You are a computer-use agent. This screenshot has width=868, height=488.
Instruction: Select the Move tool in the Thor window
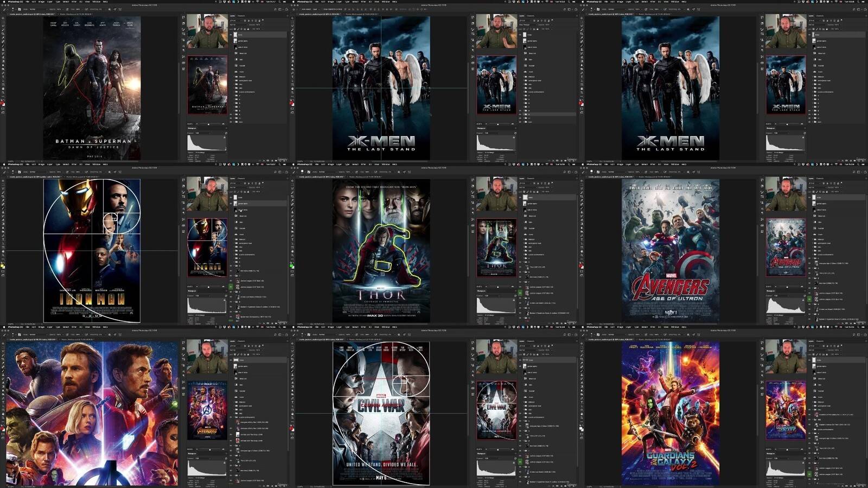[292, 181]
